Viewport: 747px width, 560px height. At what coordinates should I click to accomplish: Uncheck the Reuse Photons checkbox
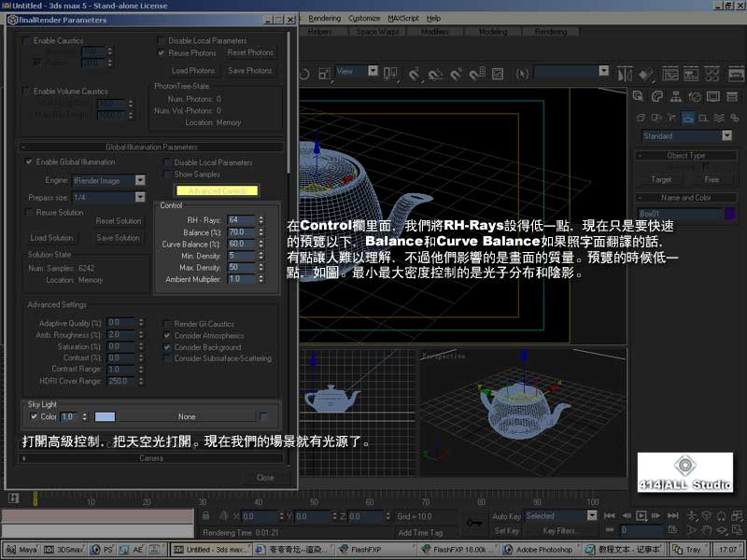[x=162, y=53]
